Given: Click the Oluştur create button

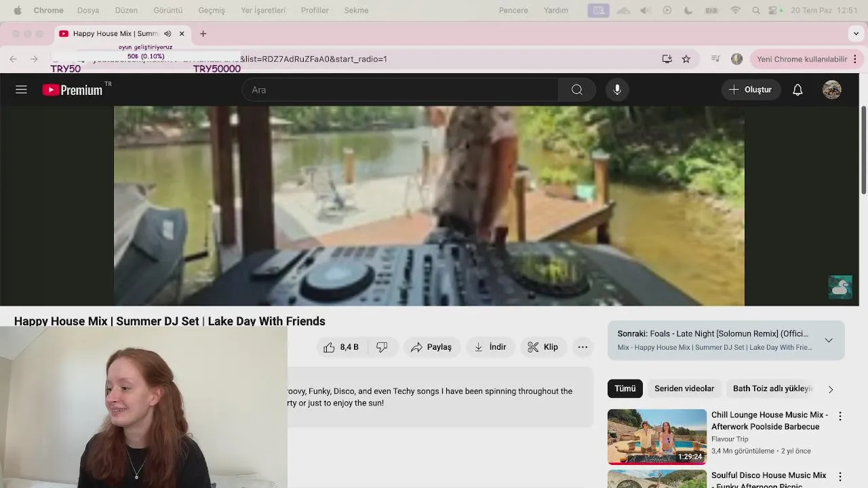Looking at the screenshot, I should click(x=751, y=89).
